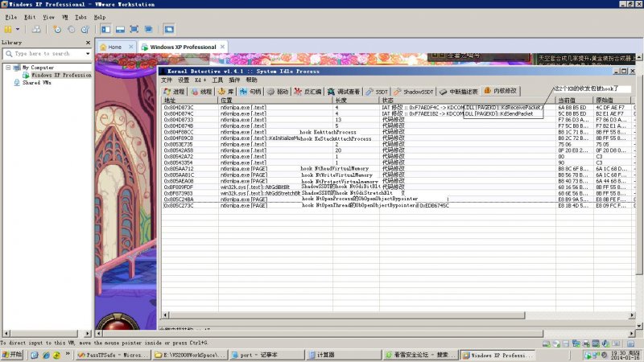Open PassTPSafe taskbar item
Screen dimensions: 644x362
tap(113, 355)
